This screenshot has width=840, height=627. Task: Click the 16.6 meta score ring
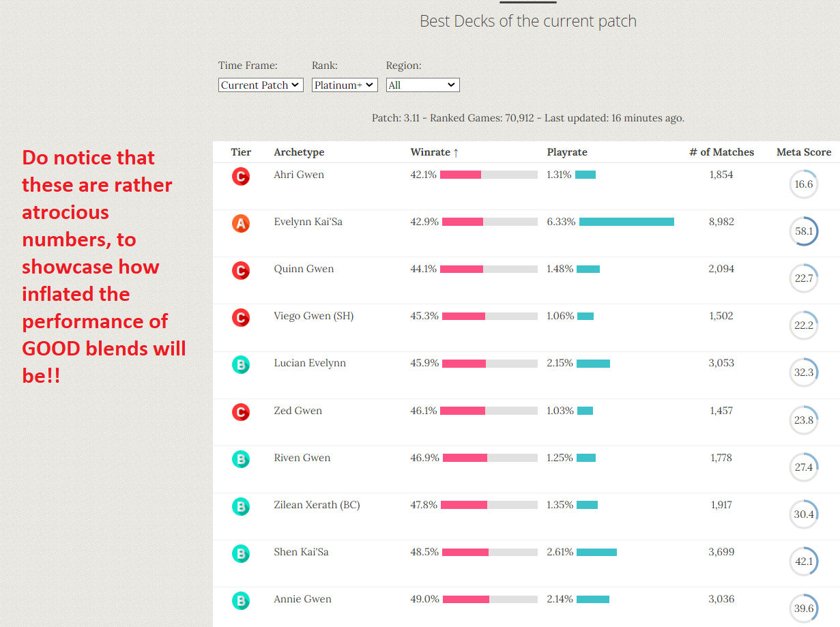point(804,184)
